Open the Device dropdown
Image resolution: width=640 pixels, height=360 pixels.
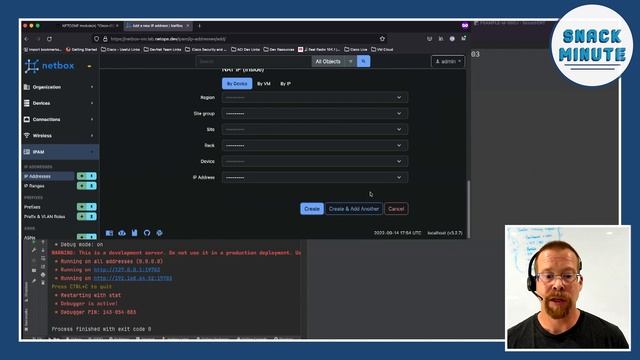pyautogui.click(x=315, y=161)
